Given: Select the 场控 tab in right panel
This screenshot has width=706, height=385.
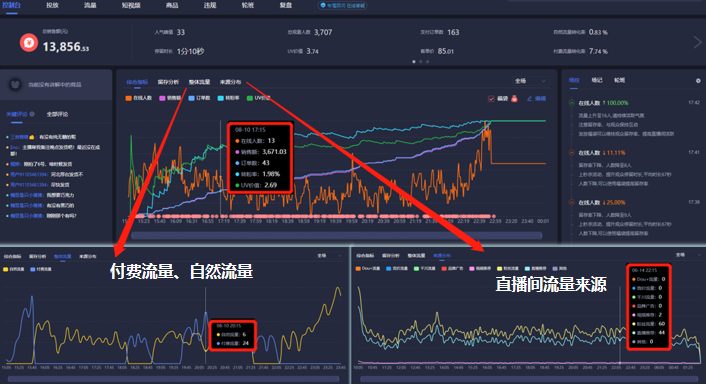Looking at the screenshot, I should 574,80.
